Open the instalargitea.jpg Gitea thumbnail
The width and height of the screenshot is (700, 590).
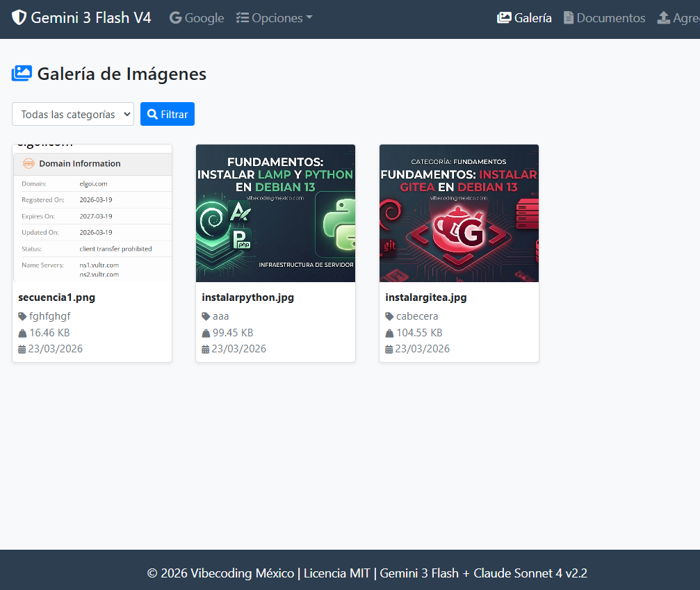459,213
